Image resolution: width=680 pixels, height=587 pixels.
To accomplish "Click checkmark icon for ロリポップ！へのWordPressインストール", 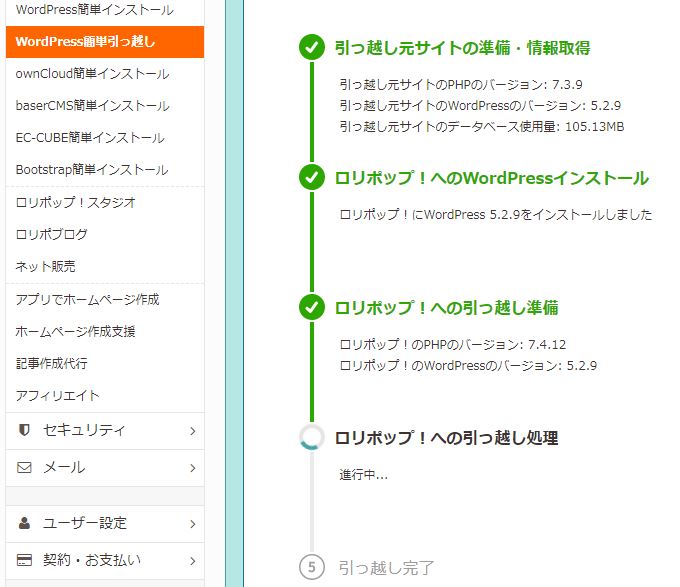I will [x=312, y=177].
